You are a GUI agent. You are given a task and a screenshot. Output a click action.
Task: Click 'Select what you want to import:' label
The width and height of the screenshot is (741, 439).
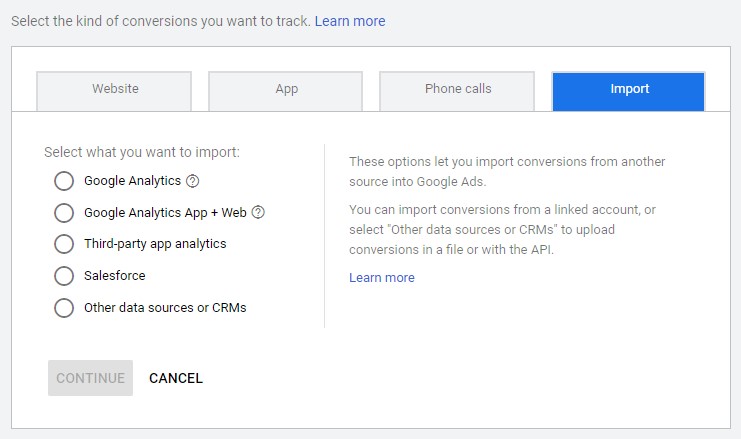pos(142,152)
